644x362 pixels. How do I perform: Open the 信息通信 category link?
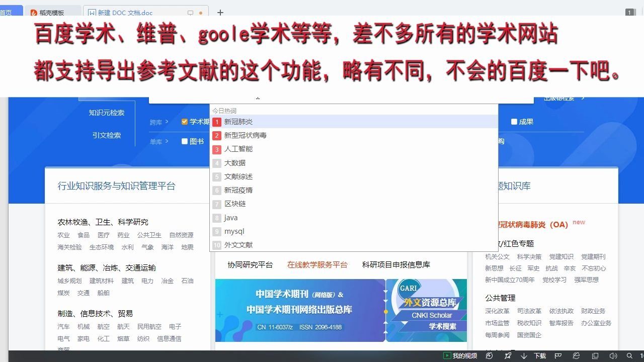[x=169, y=338]
